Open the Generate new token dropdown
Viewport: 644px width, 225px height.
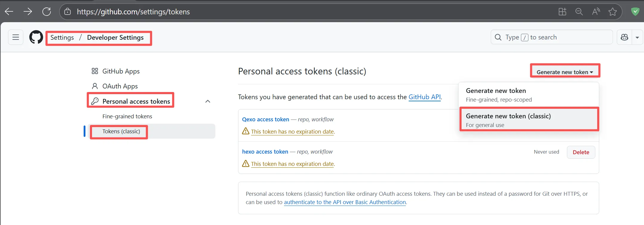pos(565,72)
